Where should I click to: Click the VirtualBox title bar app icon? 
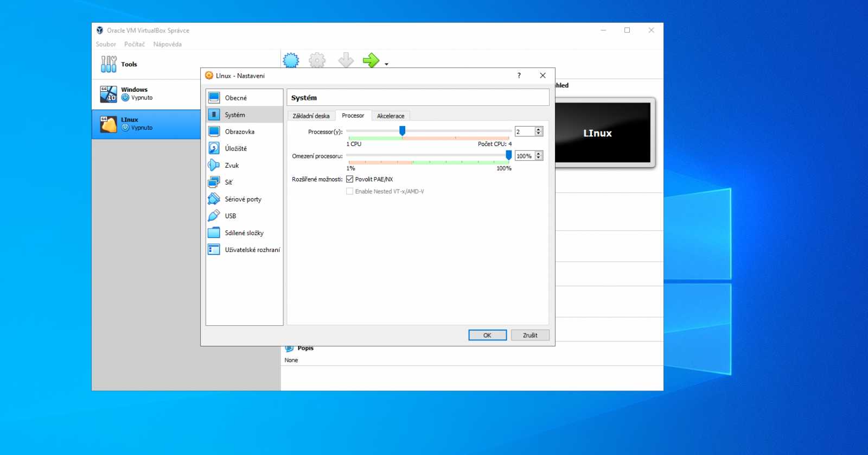[x=100, y=30]
